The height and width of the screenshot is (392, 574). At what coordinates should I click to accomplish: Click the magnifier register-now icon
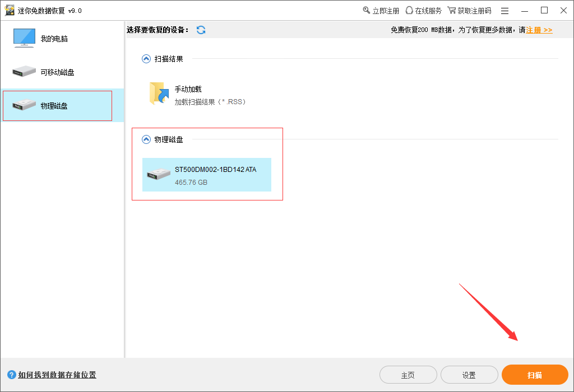(x=367, y=10)
